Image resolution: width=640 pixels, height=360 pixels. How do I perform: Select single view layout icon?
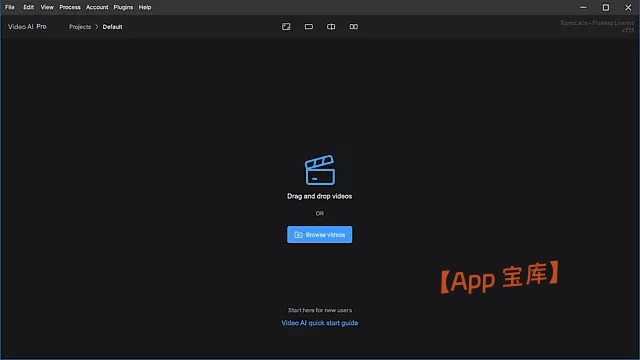(309, 27)
